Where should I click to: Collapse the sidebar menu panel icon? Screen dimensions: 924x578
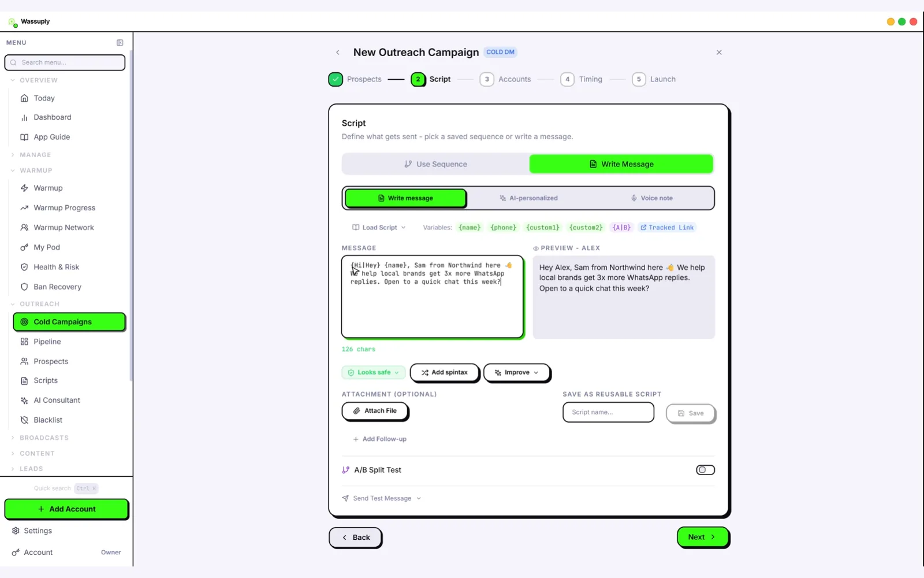point(120,43)
